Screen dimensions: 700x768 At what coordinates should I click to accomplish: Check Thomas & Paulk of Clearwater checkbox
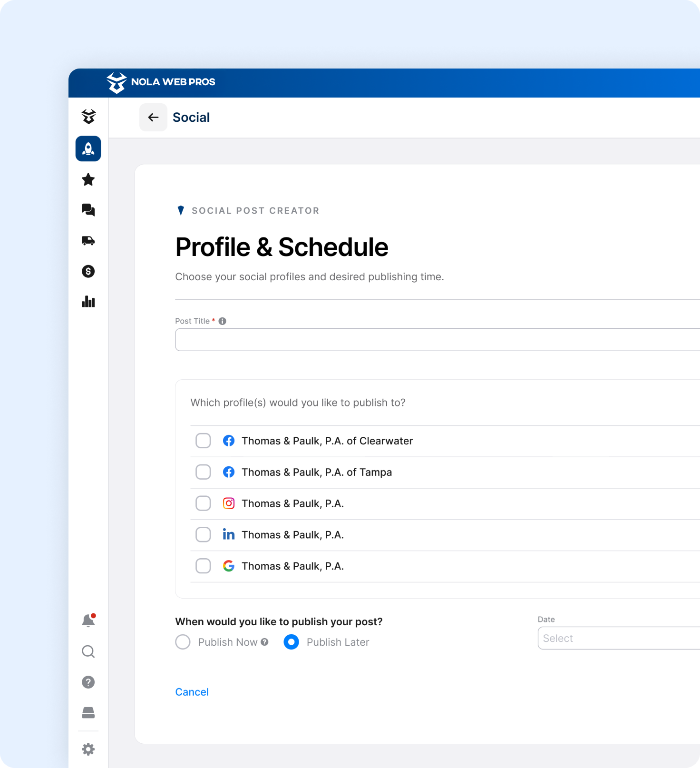203,441
